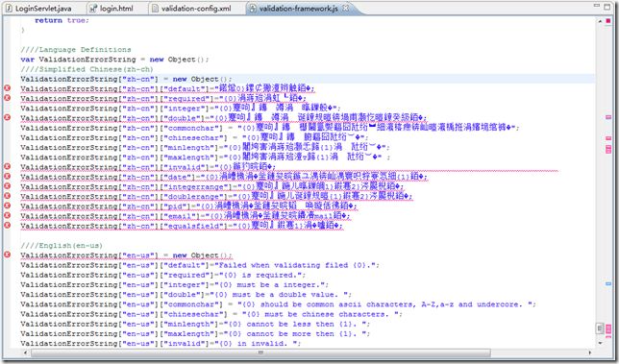The height and width of the screenshot is (364, 619).
Task: Open the validation-config.xml tab
Action: click(196, 9)
